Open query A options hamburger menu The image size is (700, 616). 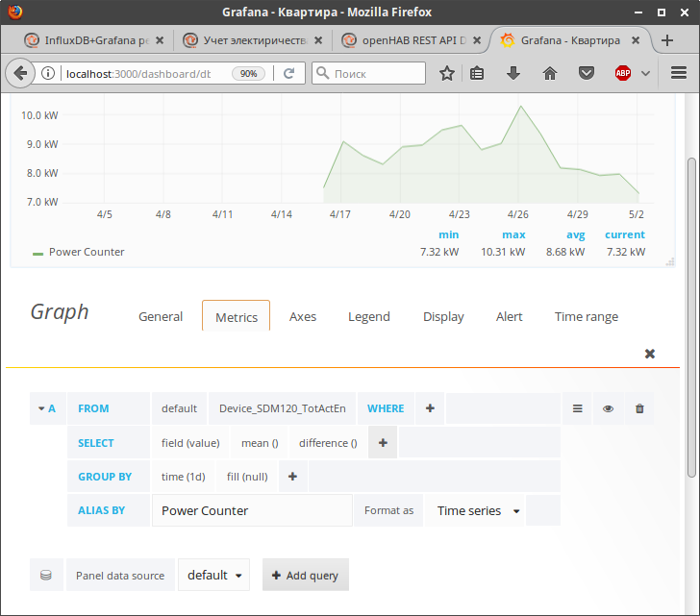tap(577, 408)
